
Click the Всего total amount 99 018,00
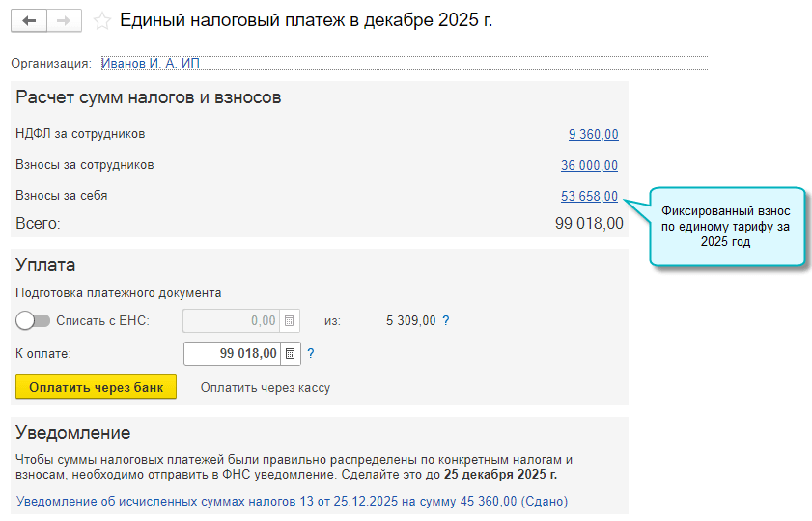pos(589,224)
